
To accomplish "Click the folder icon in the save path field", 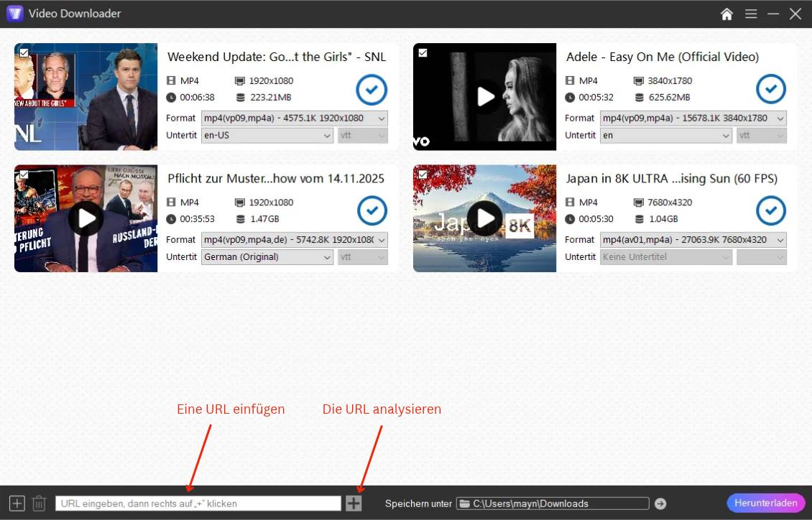I will pos(464,503).
